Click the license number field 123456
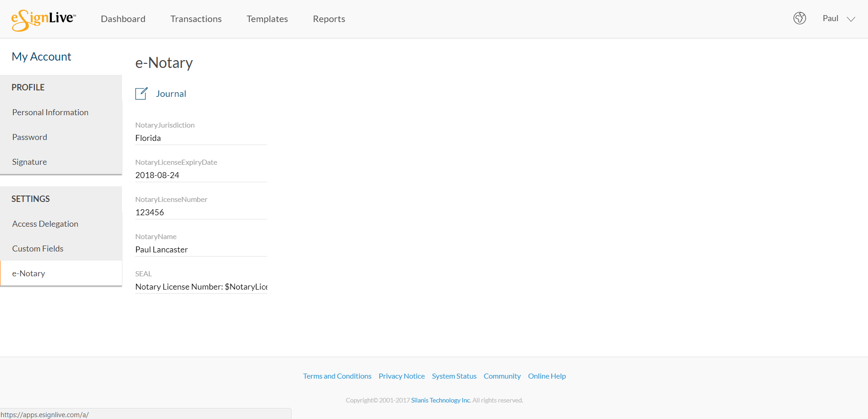This screenshot has width=868, height=419. (201, 212)
